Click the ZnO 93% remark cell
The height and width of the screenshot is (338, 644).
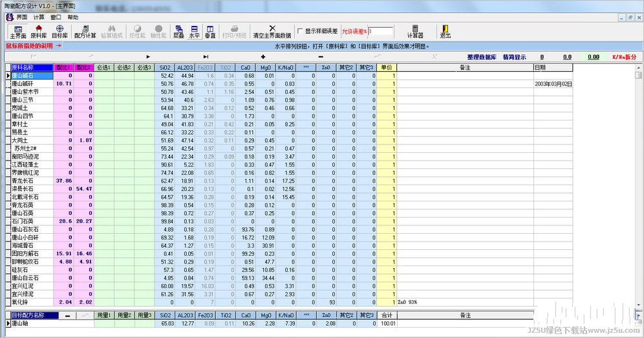click(x=465, y=302)
